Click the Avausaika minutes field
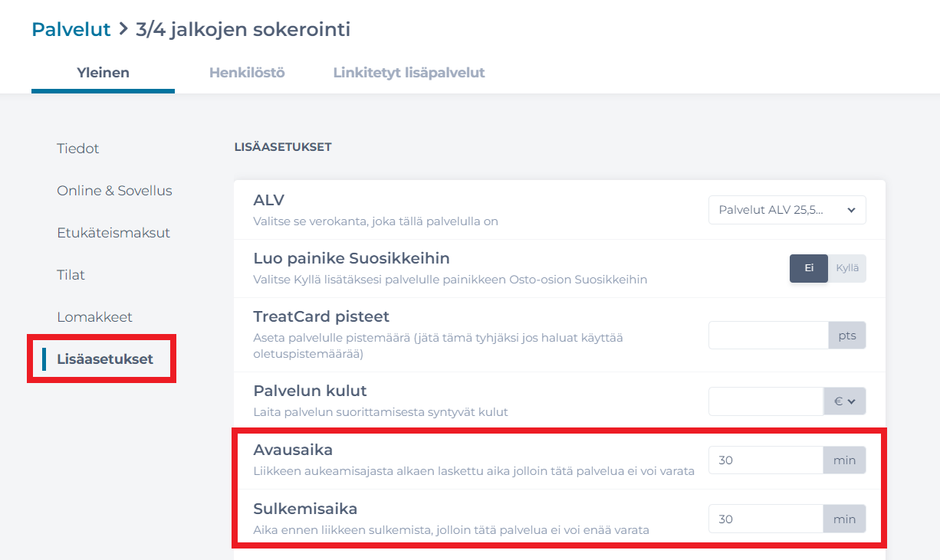This screenshot has height=560, width=940. point(765,460)
